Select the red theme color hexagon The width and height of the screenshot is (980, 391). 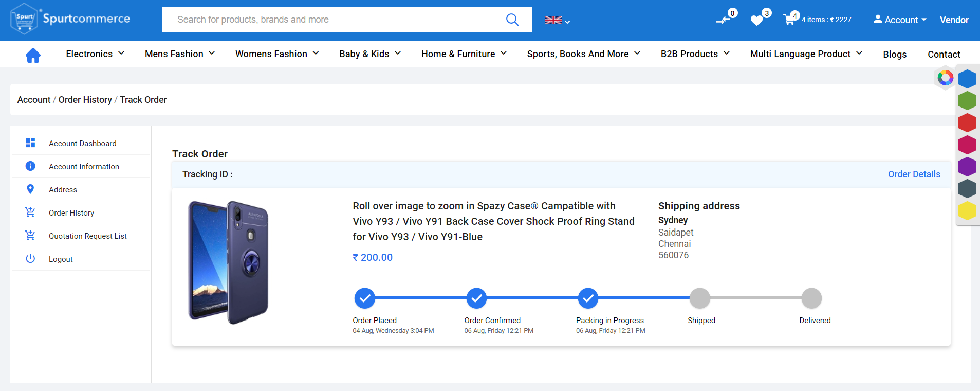pos(967,123)
